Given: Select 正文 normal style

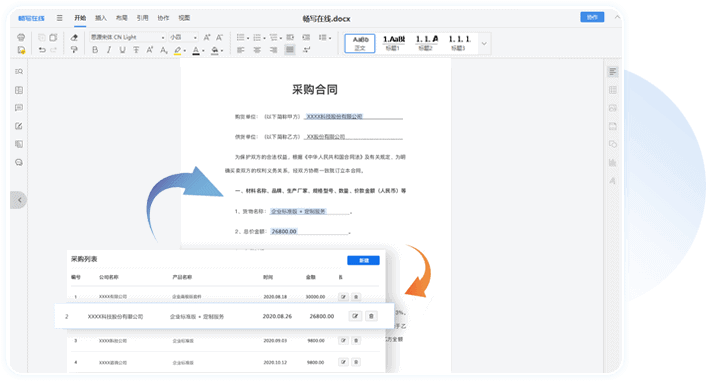Looking at the screenshot, I should (x=360, y=43).
